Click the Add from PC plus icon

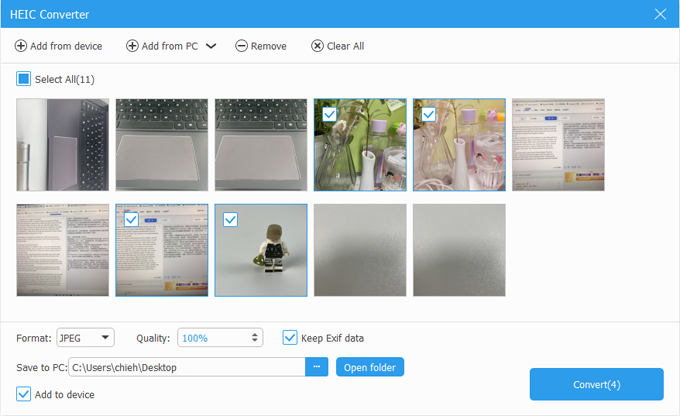point(133,46)
